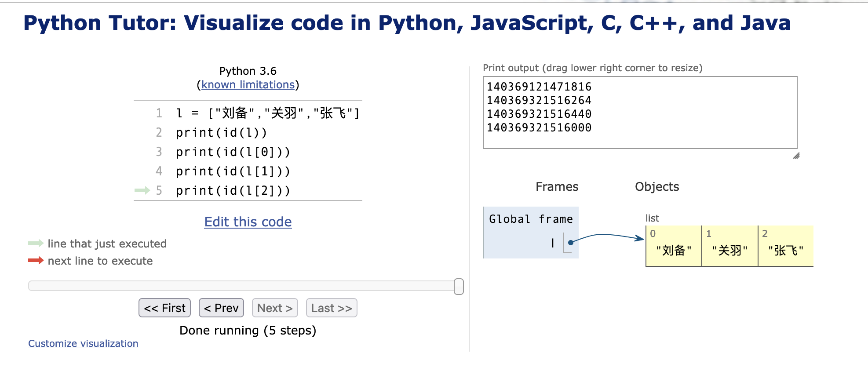Viewport: 868px width, 371px height.
Task: Click the 'next line to execute' legend
Action: pyautogui.click(x=100, y=261)
